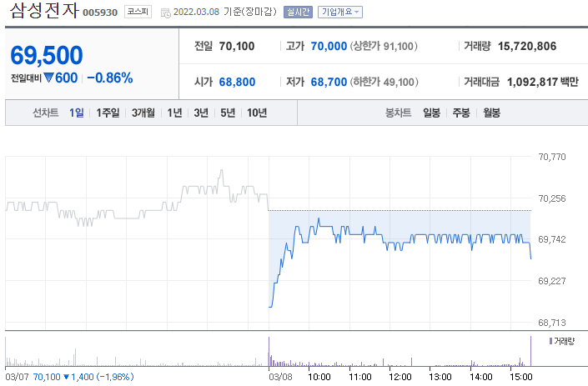This screenshot has height=386, width=588.
Task: Click the previous close value 70,100
Action: [237, 46]
